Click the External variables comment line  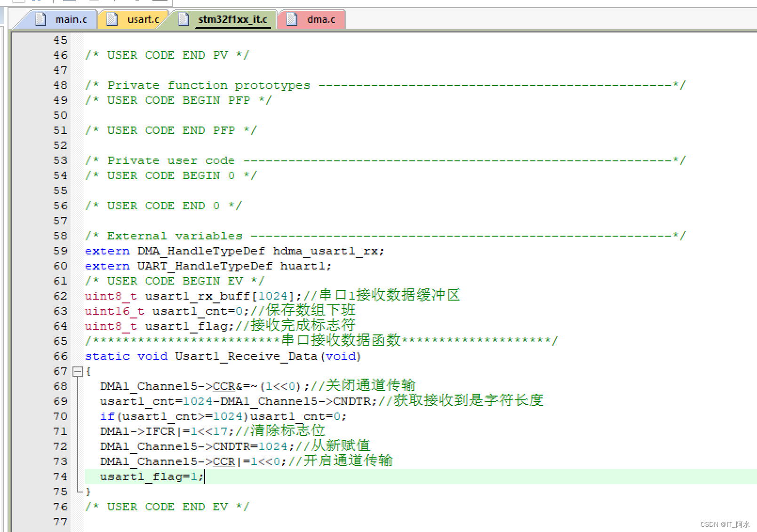385,236
